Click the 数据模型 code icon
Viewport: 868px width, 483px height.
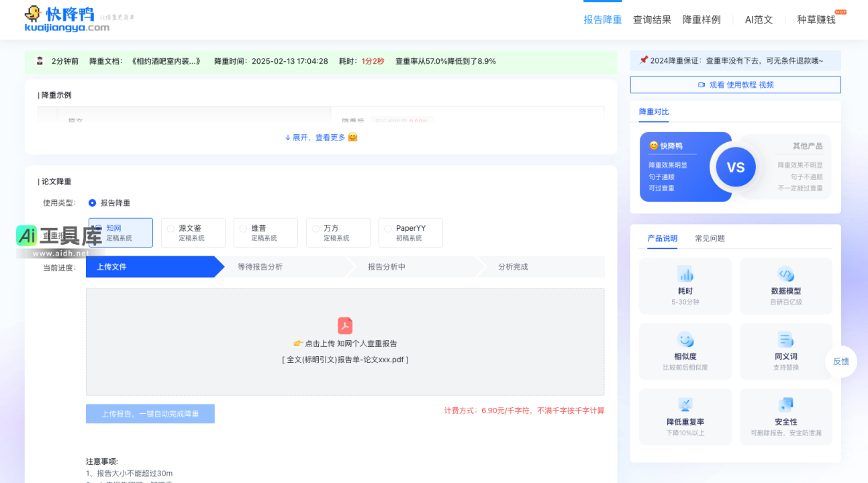785,275
